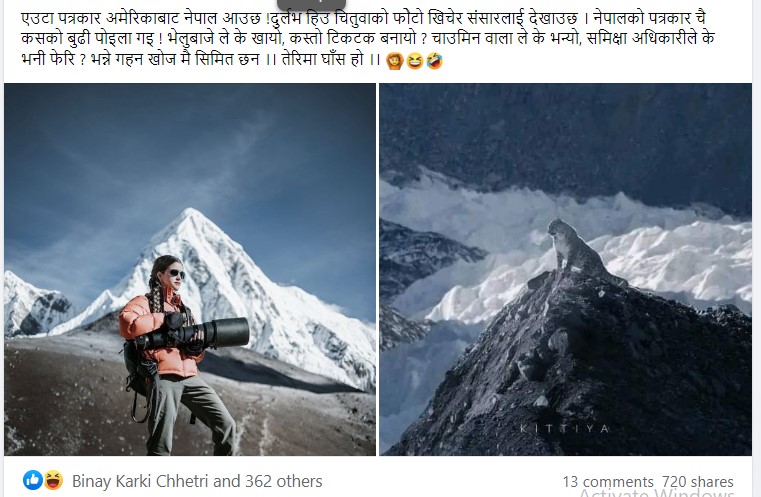This screenshot has height=497, width=761.
Task: Click the gray tooltip tab at top center
Action: pyautogui.click(x=311, y=5)
